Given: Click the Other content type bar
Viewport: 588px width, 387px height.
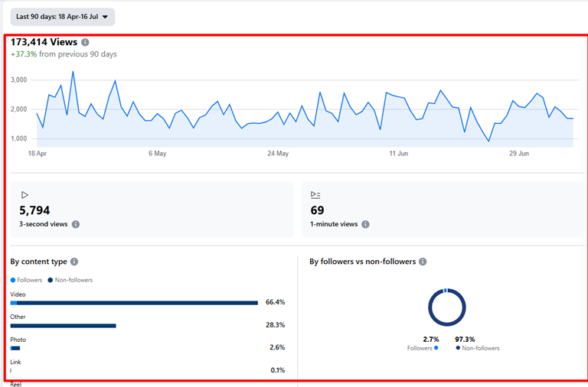Looking at the screenshot, I should 63,326.
